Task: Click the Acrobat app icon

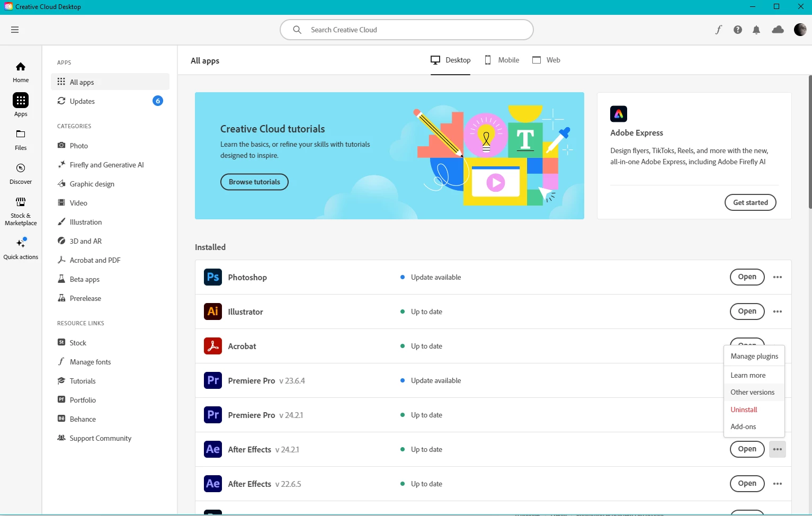Action: [x=213, y=346]
